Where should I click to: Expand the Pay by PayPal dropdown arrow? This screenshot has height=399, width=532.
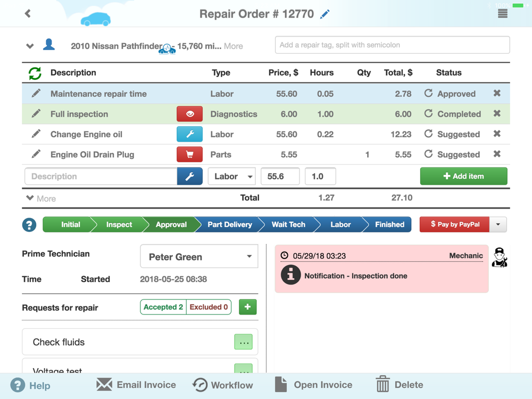point(498,225)
